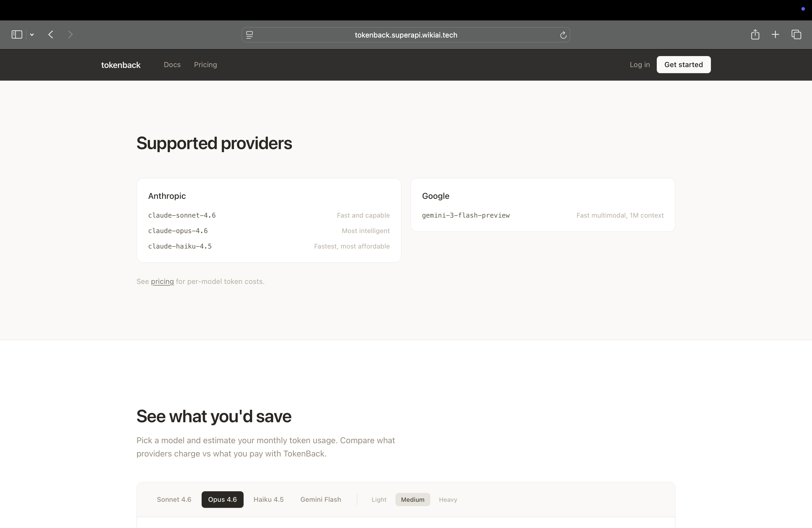Screen dimensions: 812x528
Task: Expand the sidebar tab group dropdown arrow
Action: click(x=32, y=35)
